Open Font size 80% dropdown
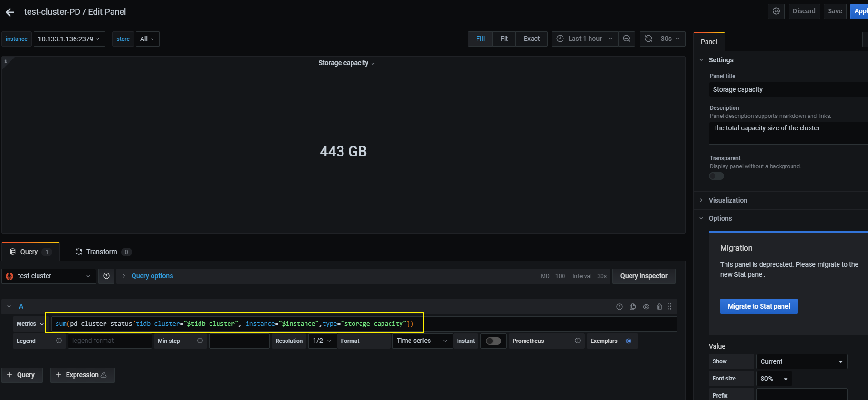Image resolution: width=868 pixels, height=400 pixels. point(774,379)
